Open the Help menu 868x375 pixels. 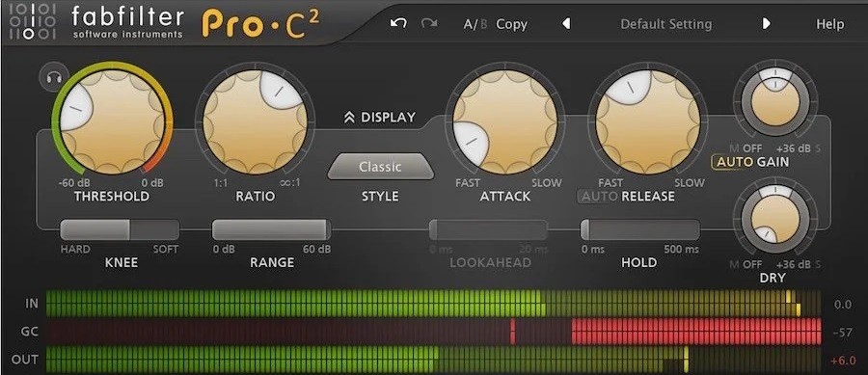[829, 24]
